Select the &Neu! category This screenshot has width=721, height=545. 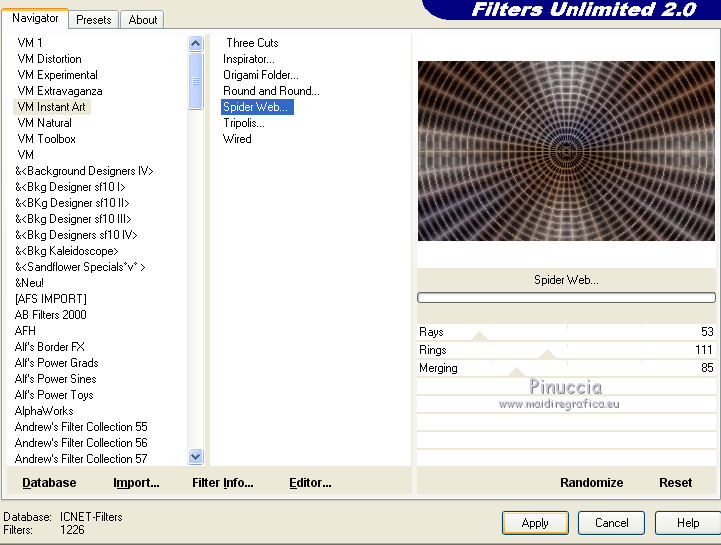tap(29, 283)
